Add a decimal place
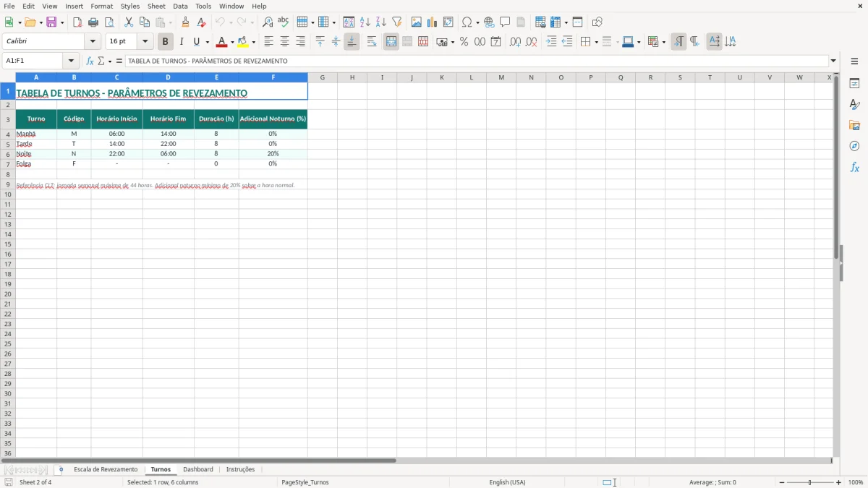This screenshot has width=868, height=488. pyautogui.click(x=515, y=42)
